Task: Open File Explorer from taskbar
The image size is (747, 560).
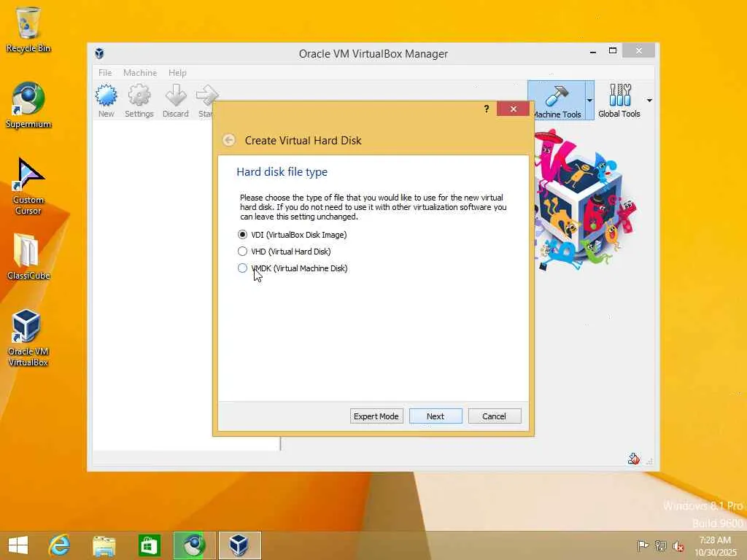Action: pyautogui.click(x=104, y=545)
